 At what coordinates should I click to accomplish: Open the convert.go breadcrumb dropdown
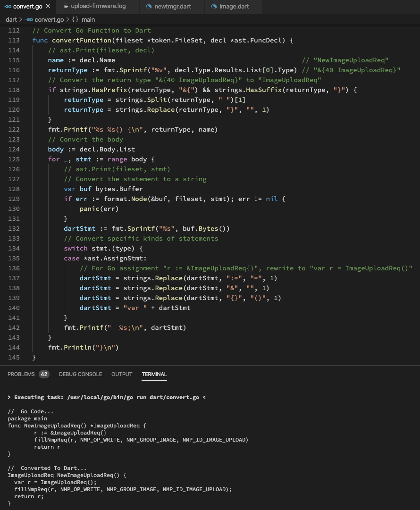[x=49, y=19]
